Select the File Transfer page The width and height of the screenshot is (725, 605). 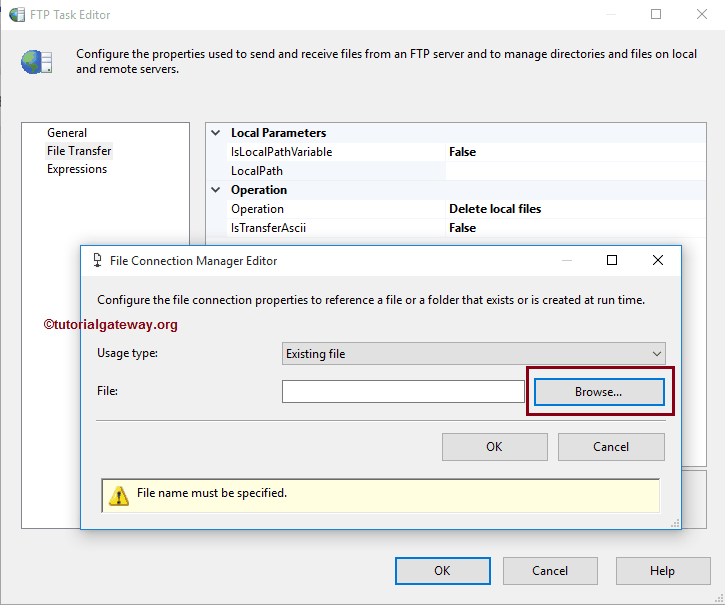click(79, 151)
